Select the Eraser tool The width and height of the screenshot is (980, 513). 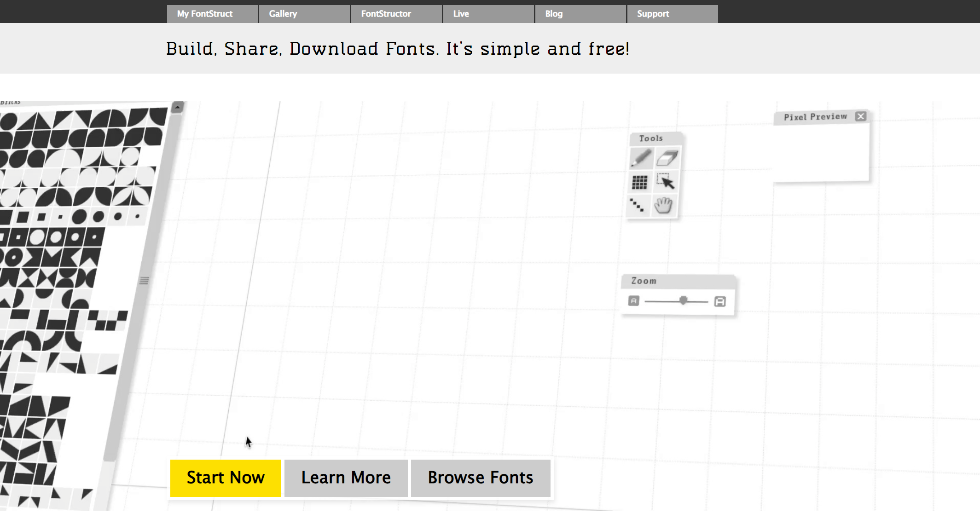point(667,158)
